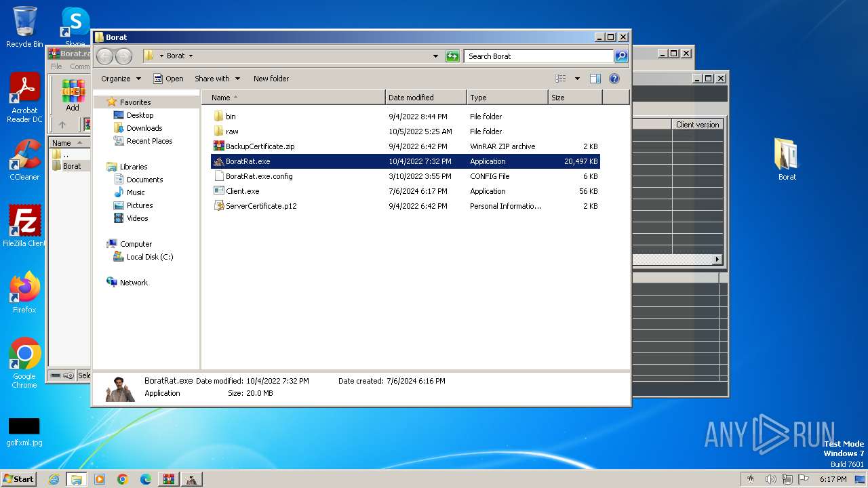Go forward using Explorer's forward arrow
The image size is (868, 488).
(x=123, y=56)
